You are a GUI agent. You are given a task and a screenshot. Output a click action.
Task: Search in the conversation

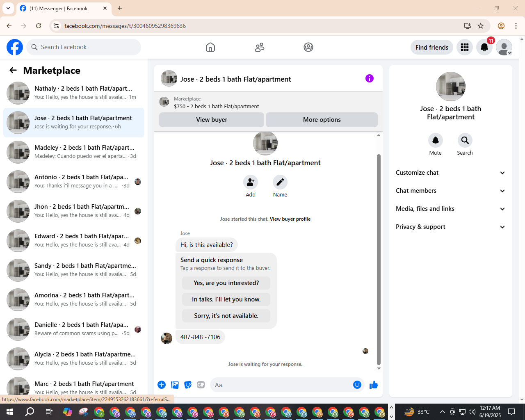465,140
